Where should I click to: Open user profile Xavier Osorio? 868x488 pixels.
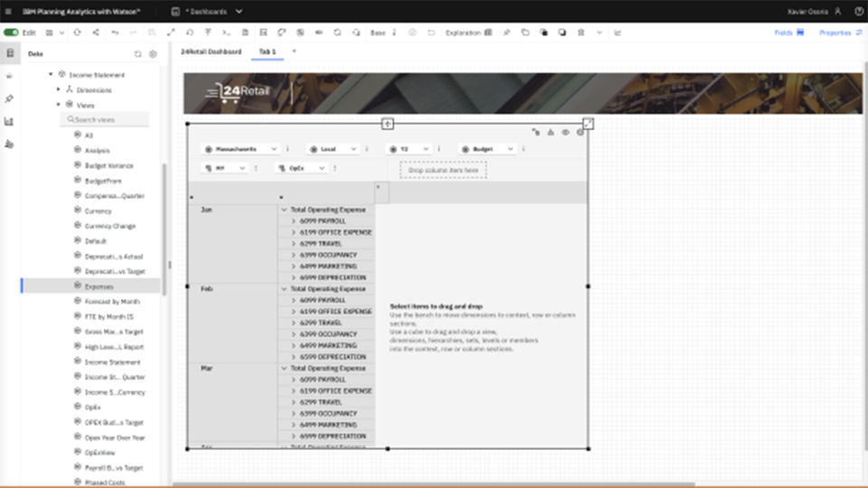815,11
